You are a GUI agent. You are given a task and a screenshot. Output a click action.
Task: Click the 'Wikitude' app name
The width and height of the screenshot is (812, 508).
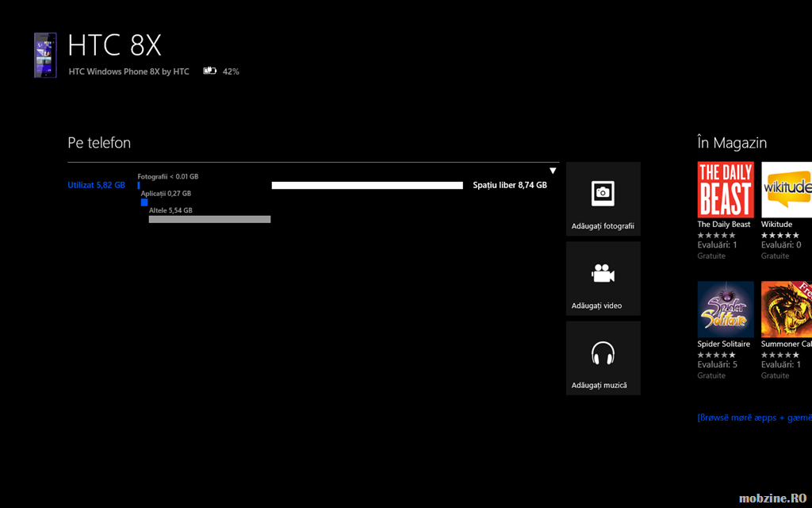point(777,225)
